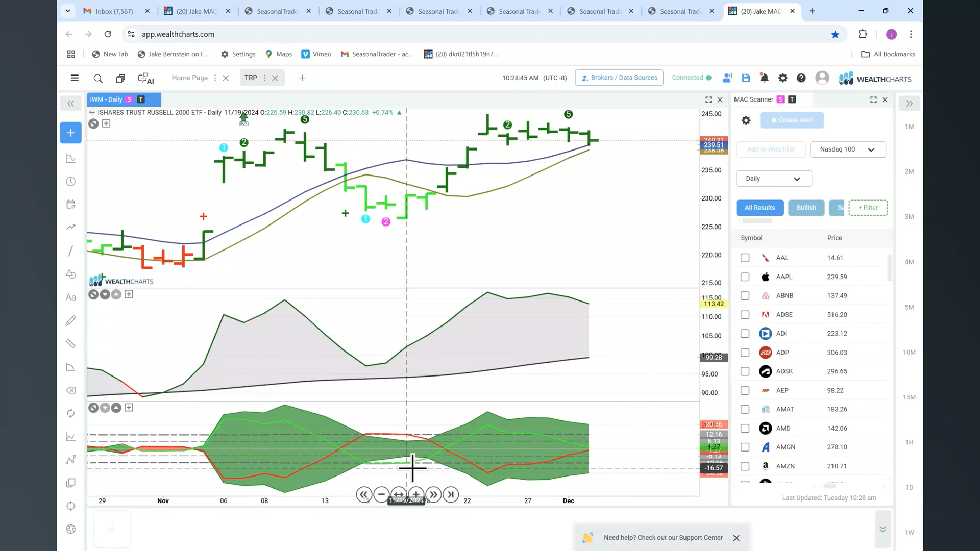Open the Nasdaq 100 watchlist dropdown

click(848, 149)
